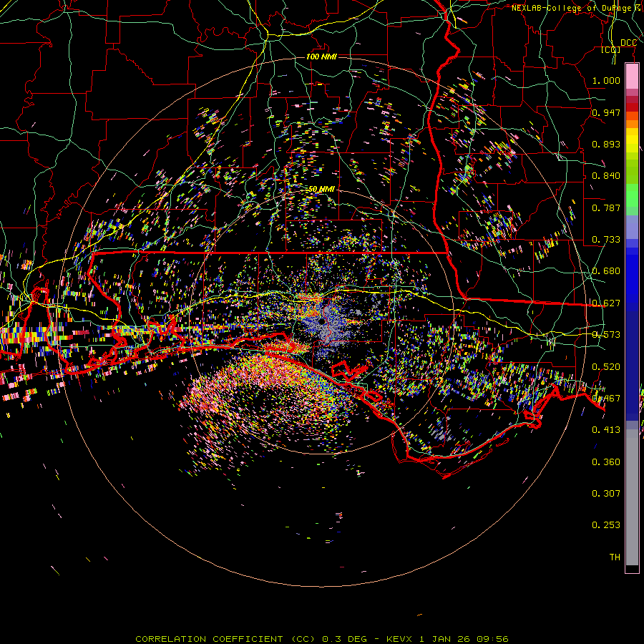Viewport: 644px width, 644px height.
Task: Click the black radar site dot at center
Action: [x=322, y=321]
